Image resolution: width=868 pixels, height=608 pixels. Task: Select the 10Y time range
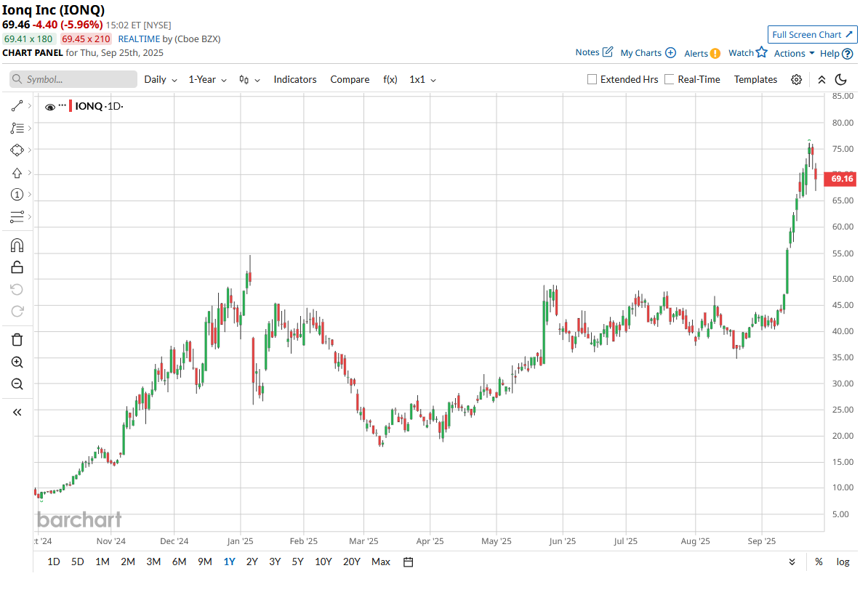[x=324, y=562]
